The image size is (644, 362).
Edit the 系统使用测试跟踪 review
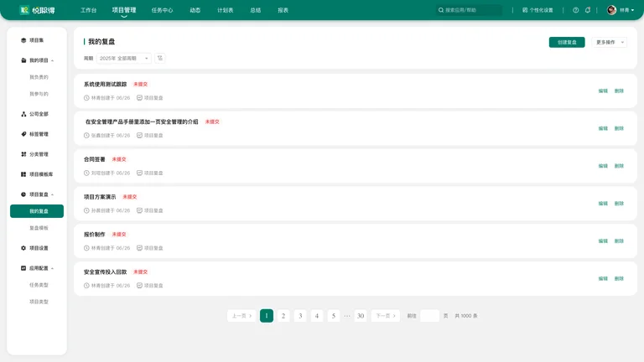pyautogui.click(x=603, y=91)
